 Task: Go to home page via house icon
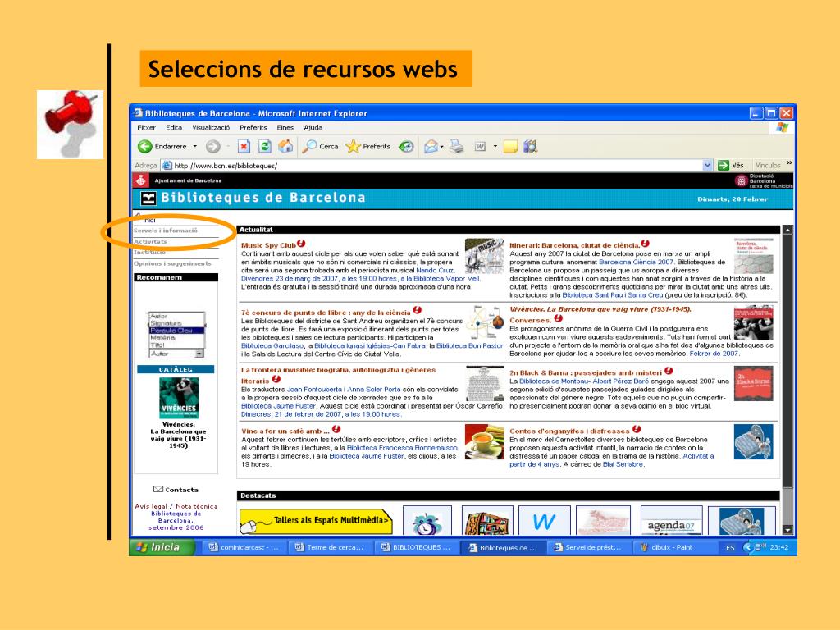click(x=285, y=146)
